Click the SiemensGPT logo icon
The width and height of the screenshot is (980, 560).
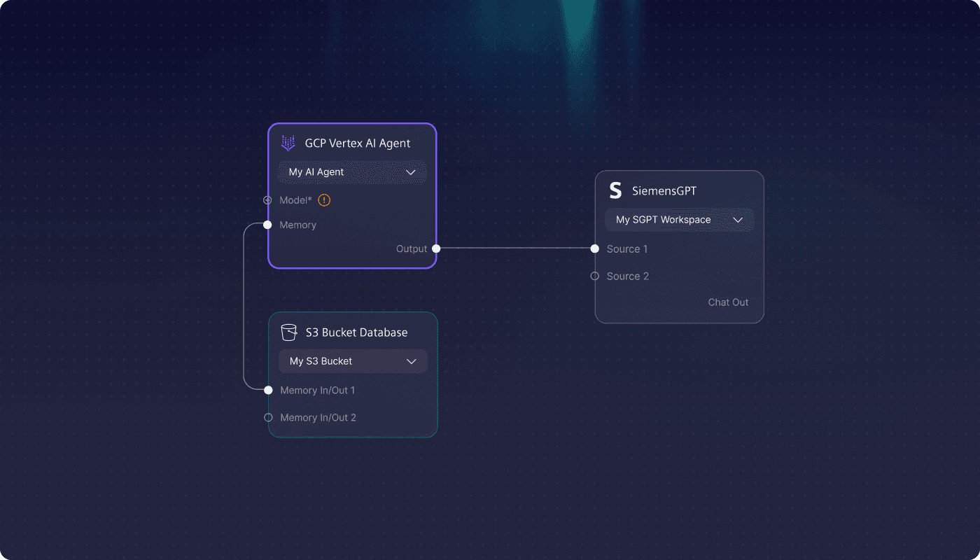[615, 190]
